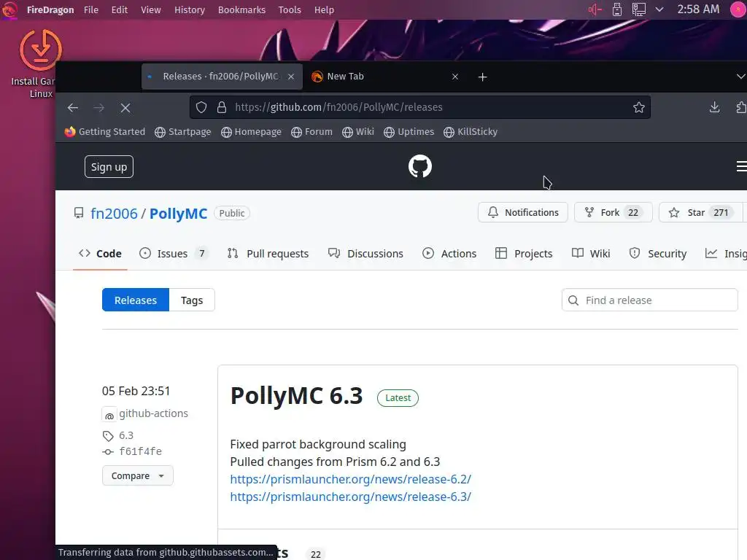Expand the Compare dropdown
This screenshot has width=747, height=560.
[x=138, y=475]
